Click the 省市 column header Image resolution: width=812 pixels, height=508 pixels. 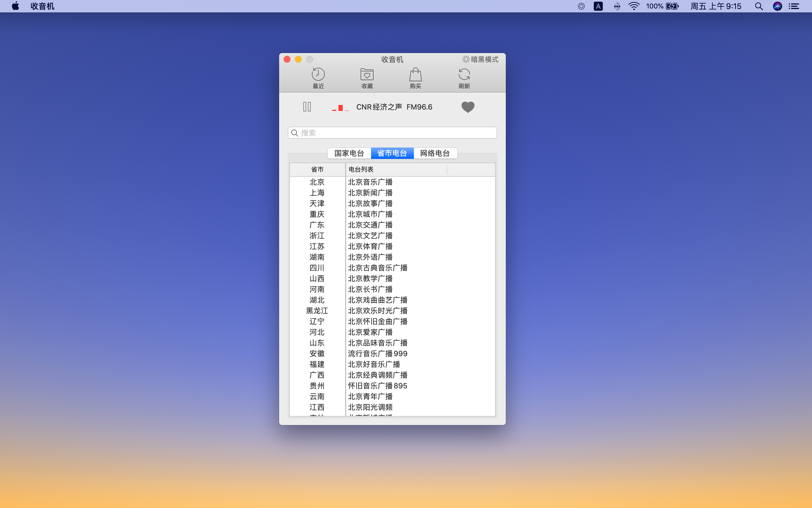pos(317,169)
